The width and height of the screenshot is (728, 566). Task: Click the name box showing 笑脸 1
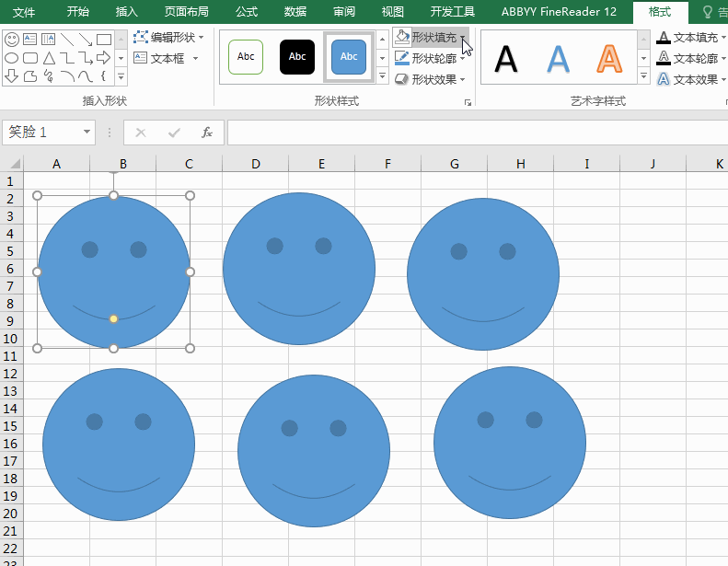(42, 133)
